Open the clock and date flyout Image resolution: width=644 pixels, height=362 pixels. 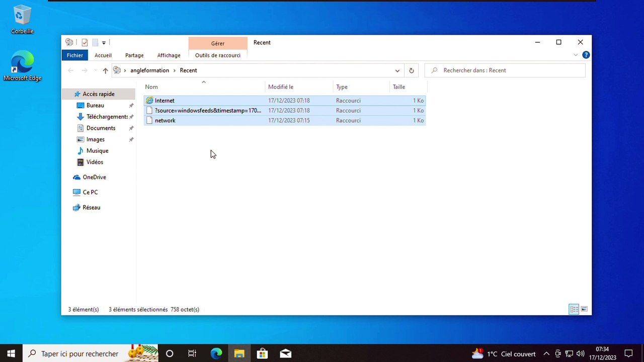[602, 353]
